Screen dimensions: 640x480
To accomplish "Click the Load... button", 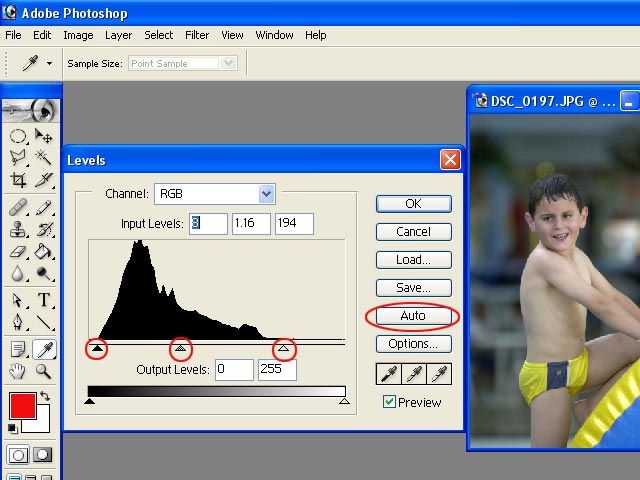I will [x=413, y=260].
